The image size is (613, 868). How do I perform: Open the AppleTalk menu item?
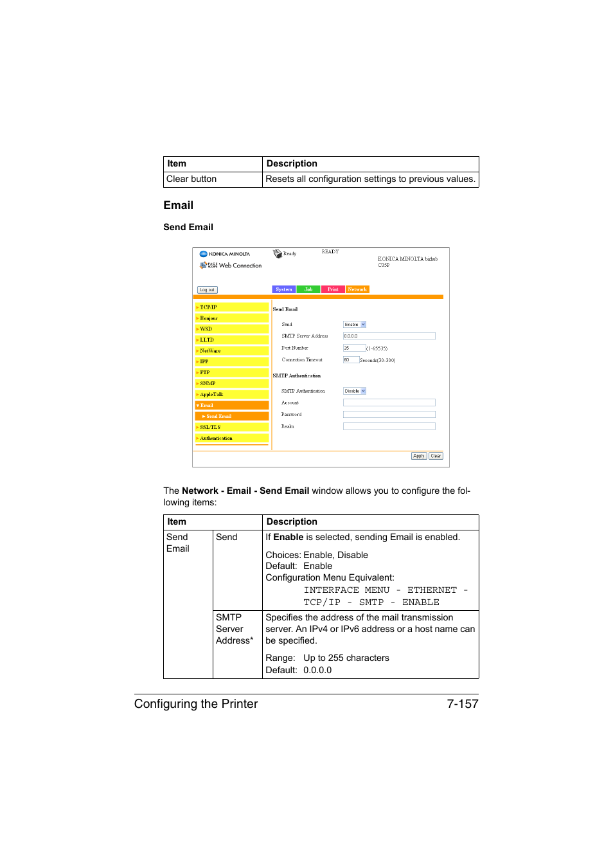pyautogui.click(x=232, y=395)
